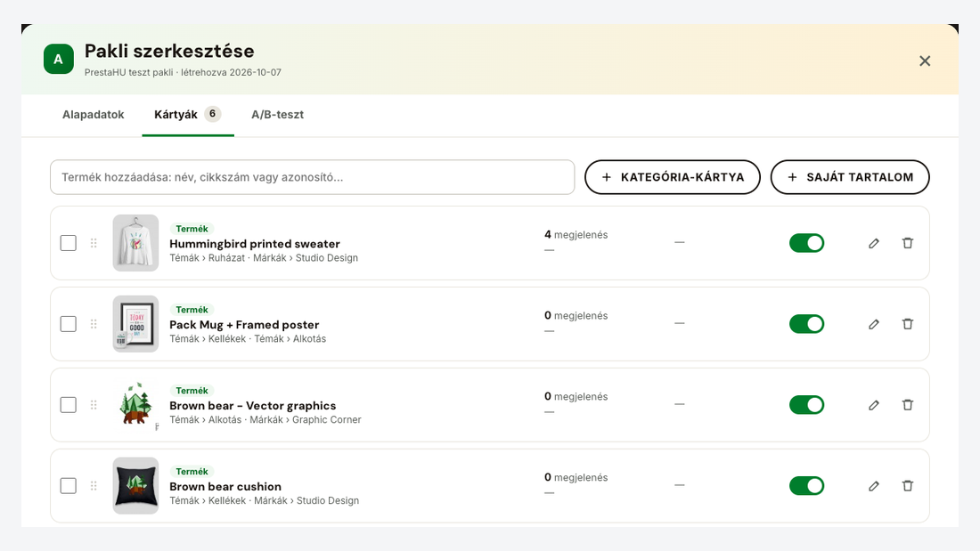Select the Hummingbird printed sweater checkbox
980x551 pixels.
(x=68, y=243)
